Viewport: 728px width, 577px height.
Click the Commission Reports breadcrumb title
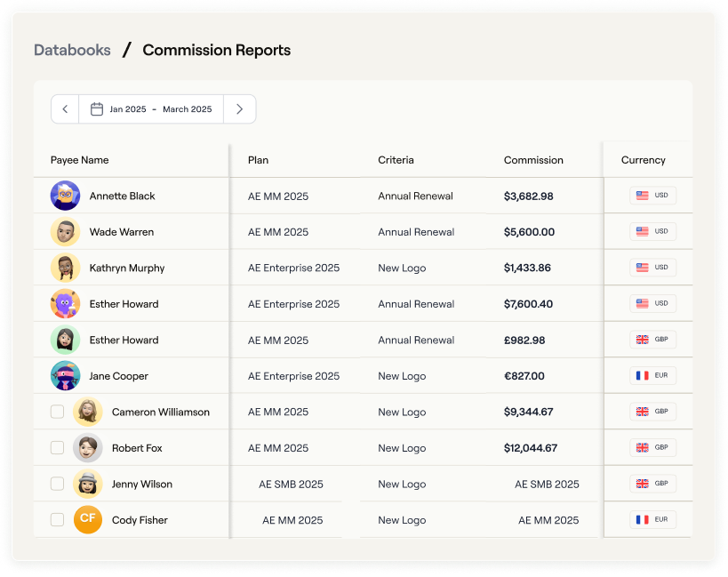216,50
